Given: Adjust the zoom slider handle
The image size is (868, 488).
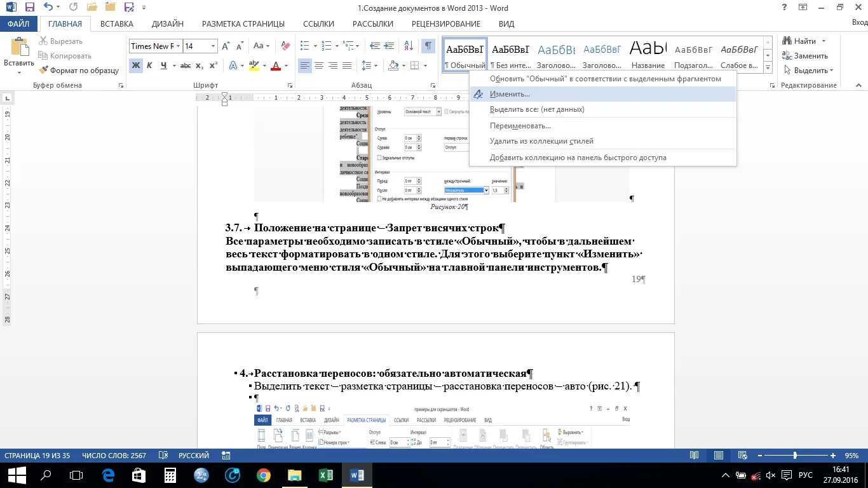Looking at the screenshot, I should coord(795,456).
